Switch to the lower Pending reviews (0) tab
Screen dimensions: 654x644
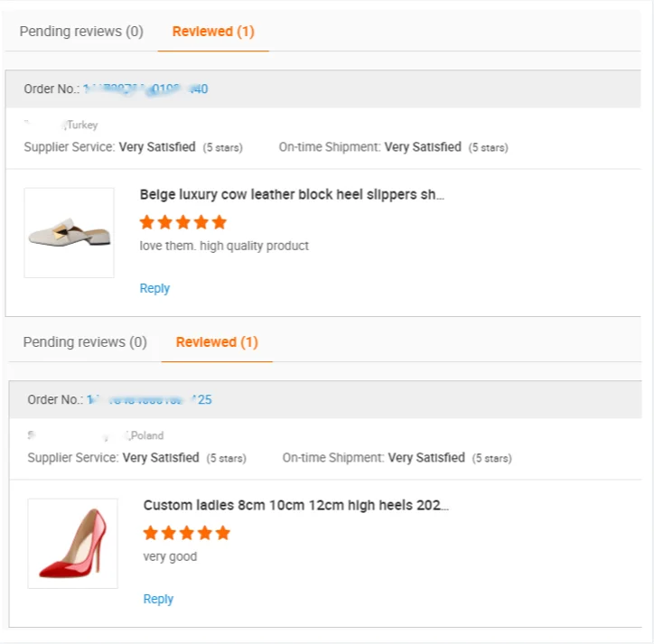85,342
